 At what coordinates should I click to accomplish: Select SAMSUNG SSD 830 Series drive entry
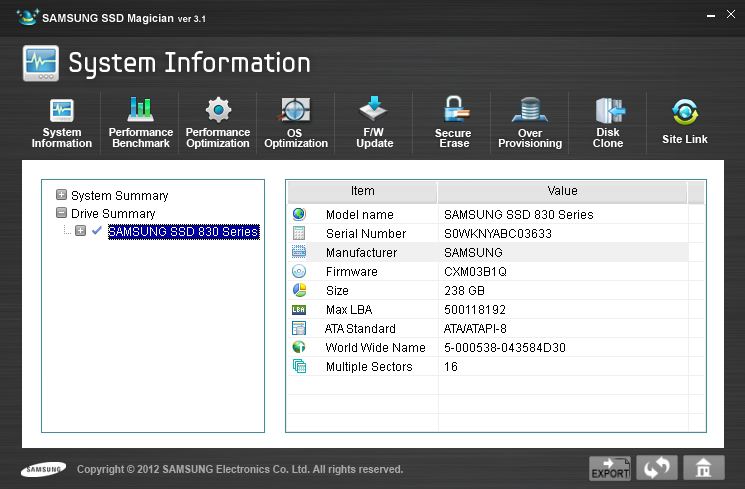pos(183,232)
